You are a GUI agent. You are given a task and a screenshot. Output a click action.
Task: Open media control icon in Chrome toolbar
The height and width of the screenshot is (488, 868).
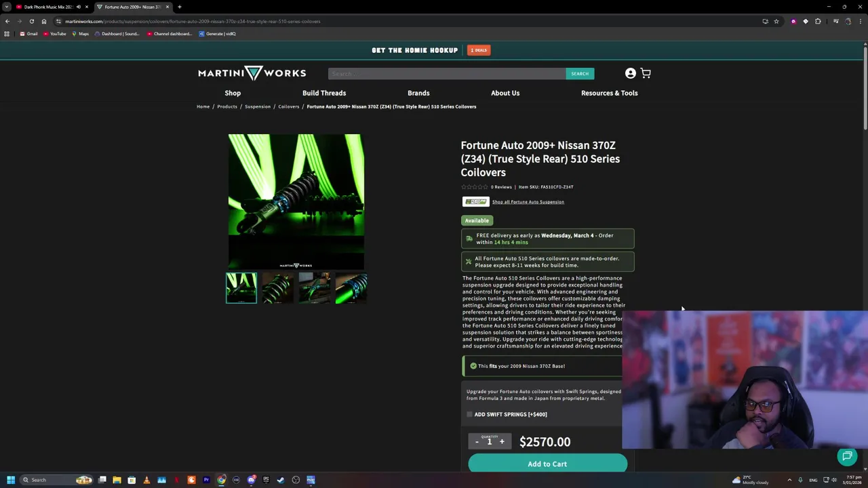click(835, 21)
